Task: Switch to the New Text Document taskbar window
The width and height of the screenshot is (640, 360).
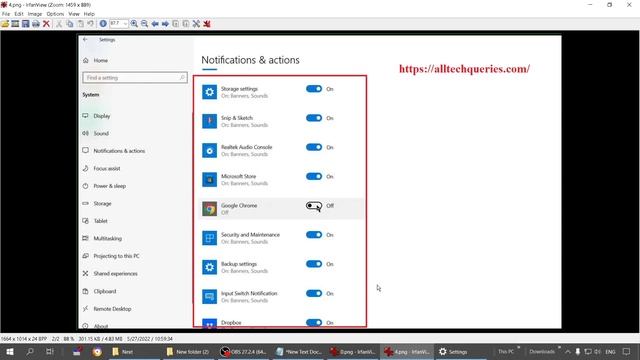Action: [298, 351]
